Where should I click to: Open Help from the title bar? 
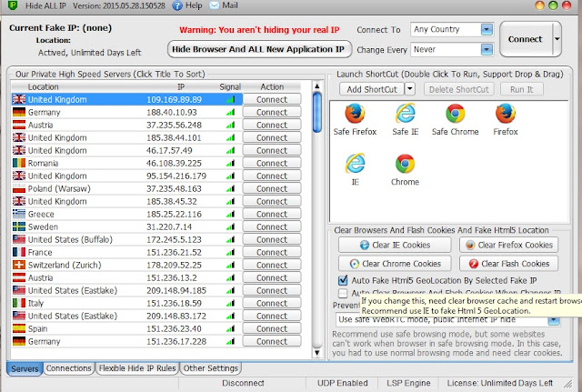click(188, 5)
